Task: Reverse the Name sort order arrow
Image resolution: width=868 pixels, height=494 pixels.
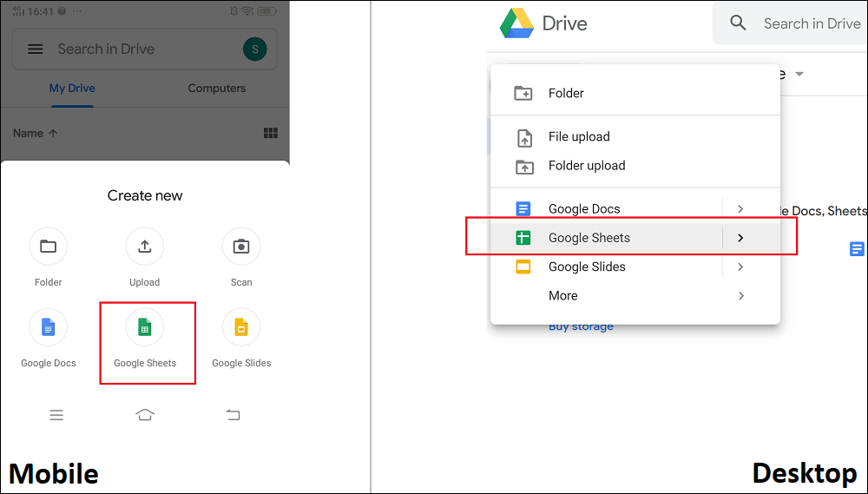Action: coord(53,134)
